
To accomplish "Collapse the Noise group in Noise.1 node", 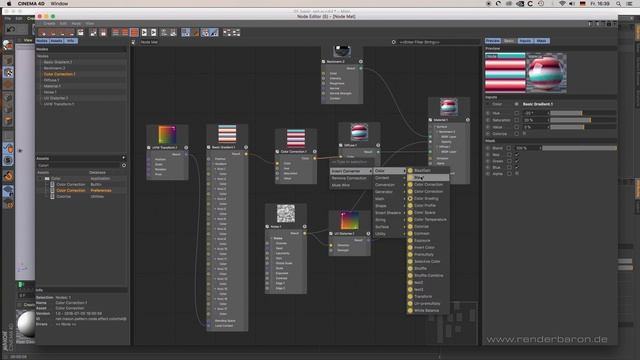I will [272, 238].
